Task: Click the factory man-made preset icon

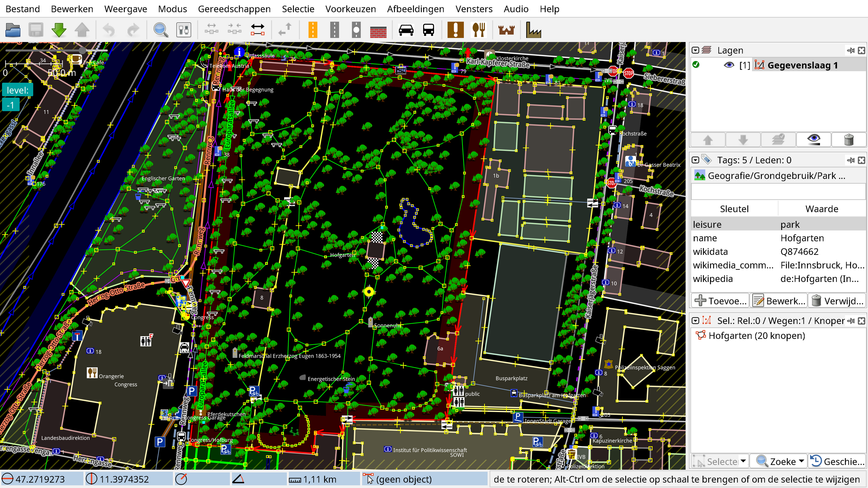Action: point(533,30)
